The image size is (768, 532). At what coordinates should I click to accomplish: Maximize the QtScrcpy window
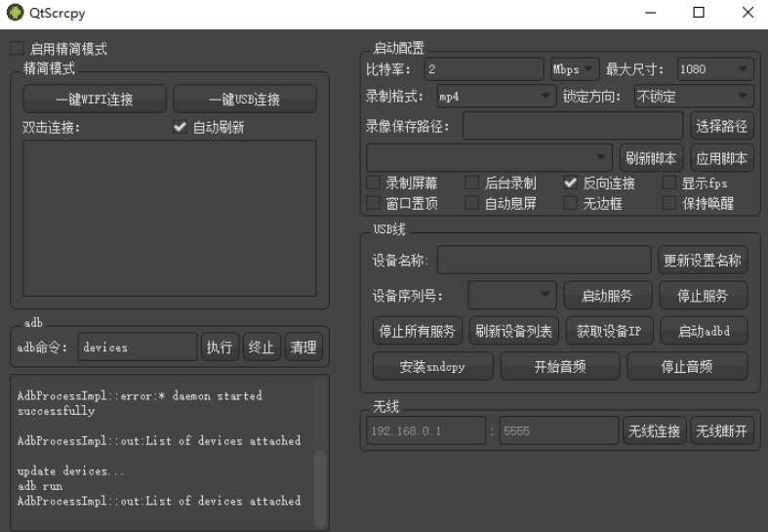pos(699,13)
